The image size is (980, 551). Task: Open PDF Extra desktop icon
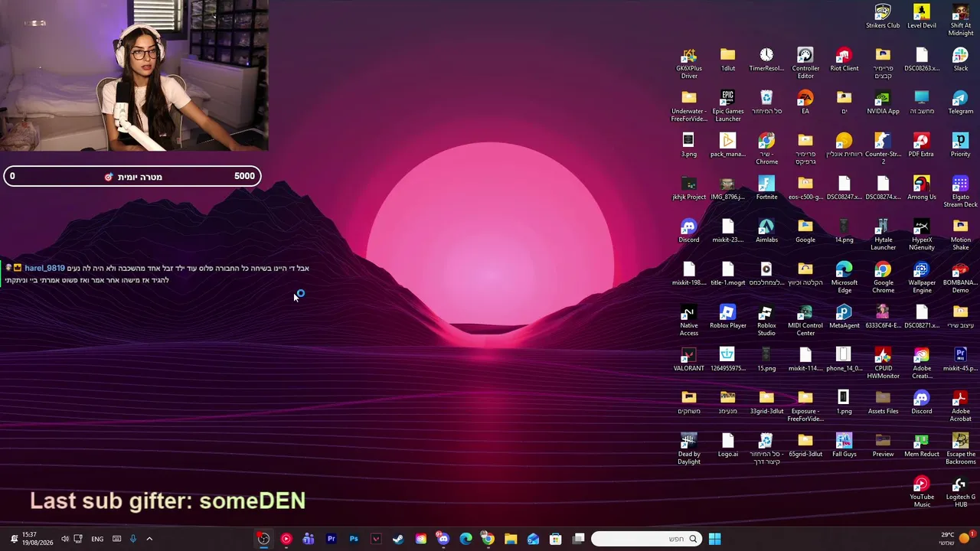point(921,145)
